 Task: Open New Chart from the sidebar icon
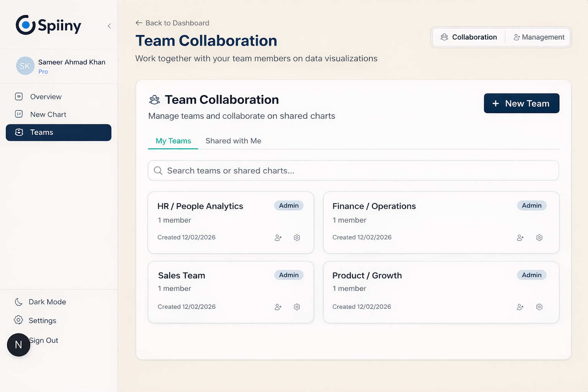(19, 114)
